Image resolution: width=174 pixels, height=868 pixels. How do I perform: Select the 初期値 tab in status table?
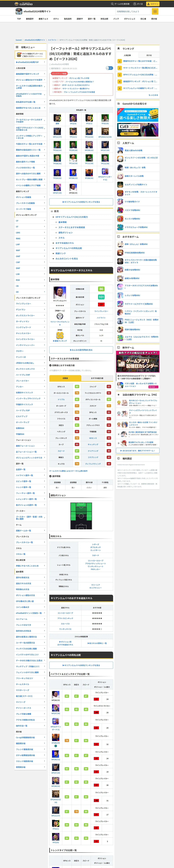[65, 378]
